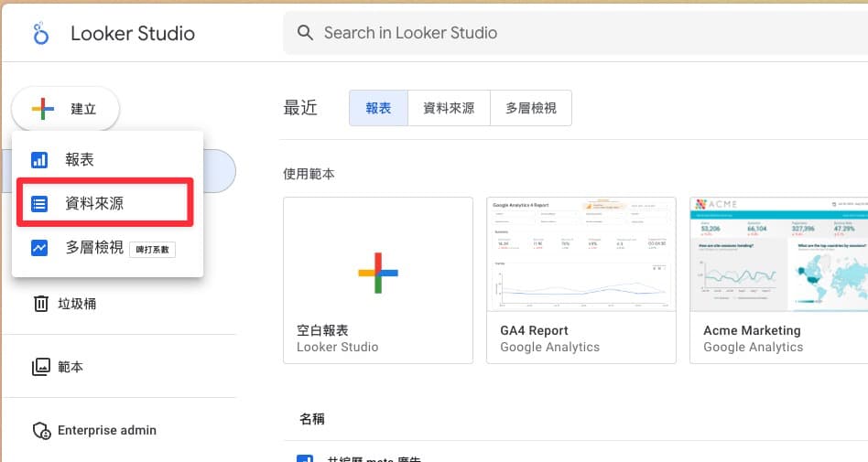The image size is (868, 462).
Task: Switch to the 報表 tab under 最近
Action: pos(378,108)
